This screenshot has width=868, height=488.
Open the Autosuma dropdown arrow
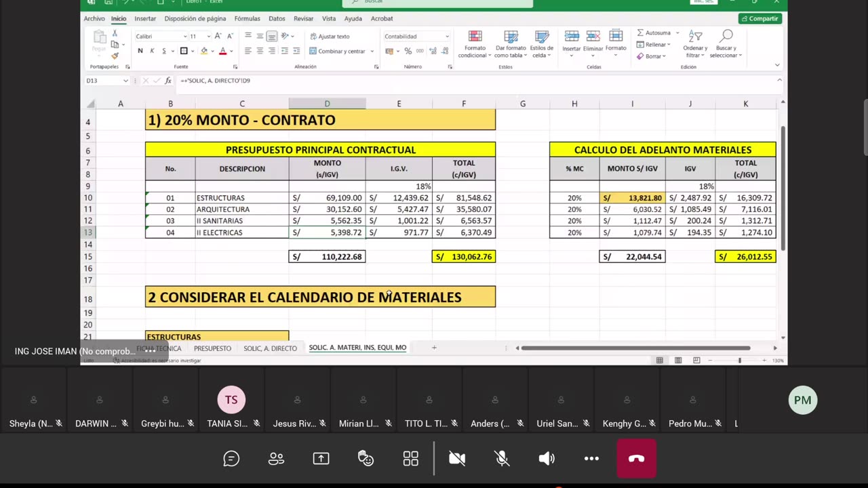click(676, 33)
